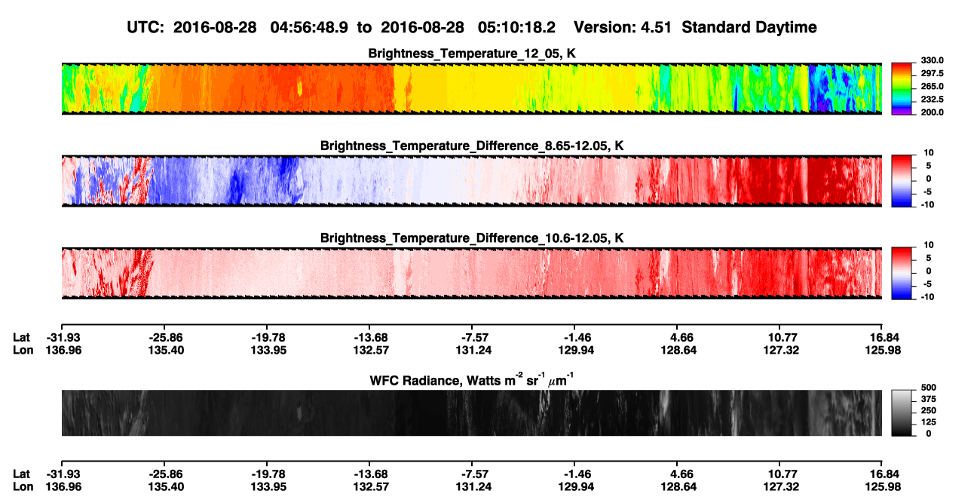Image resolution: width=980 pixels, height=503 pixels.
Task: Click the '250' WFC colorbar label
Action: (x=927, y=410)
